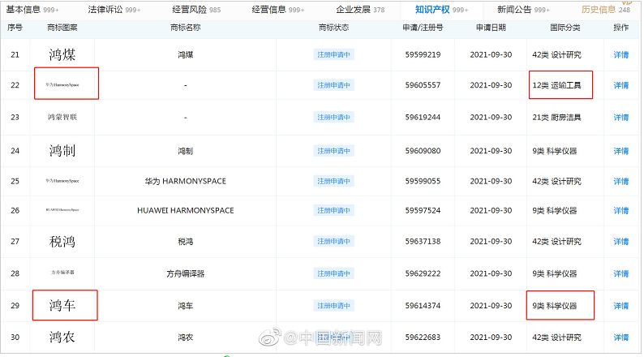The width and height of the screenshot is (644, 357).
Task: Open 详情 for 鸿车 row 29
Action: tap(621, 306)
